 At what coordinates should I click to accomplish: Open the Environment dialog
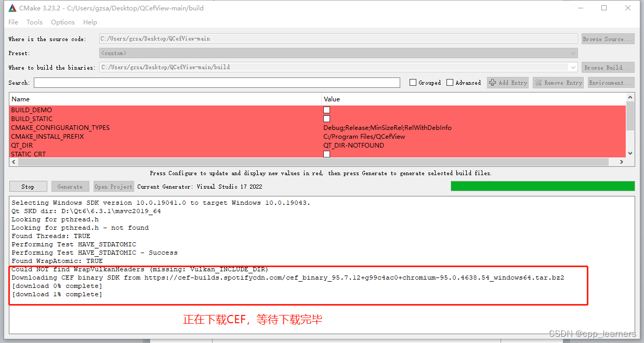tap(611, 82)
